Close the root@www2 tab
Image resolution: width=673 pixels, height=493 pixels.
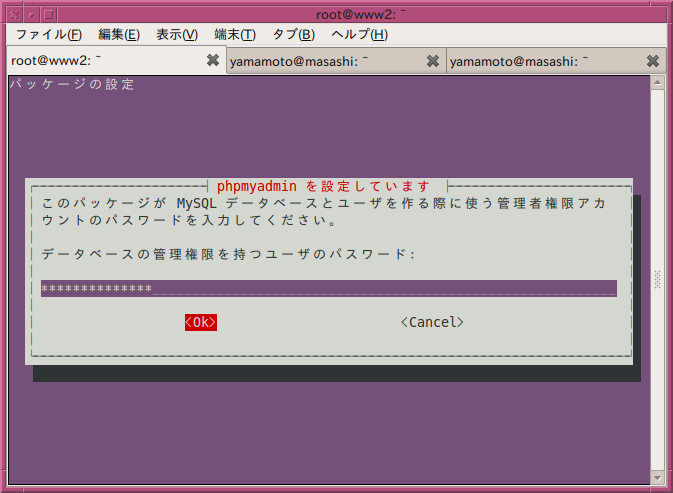[x=213, y=60]
